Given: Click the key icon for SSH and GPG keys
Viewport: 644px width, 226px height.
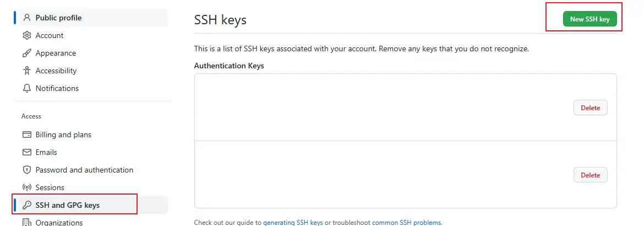Looking at the screenshot, I should click(x=27, y=205).
